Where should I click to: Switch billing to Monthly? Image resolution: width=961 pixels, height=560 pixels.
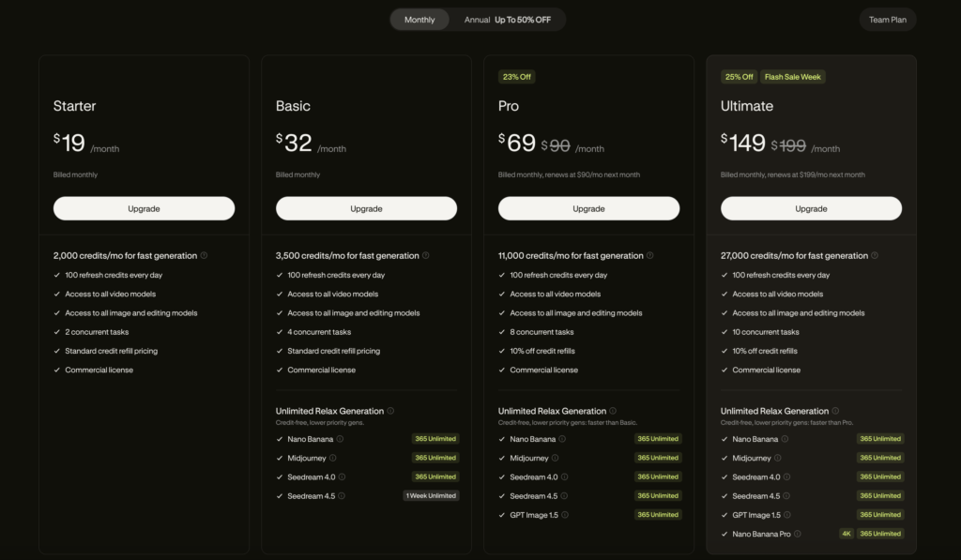click(419, 20)
